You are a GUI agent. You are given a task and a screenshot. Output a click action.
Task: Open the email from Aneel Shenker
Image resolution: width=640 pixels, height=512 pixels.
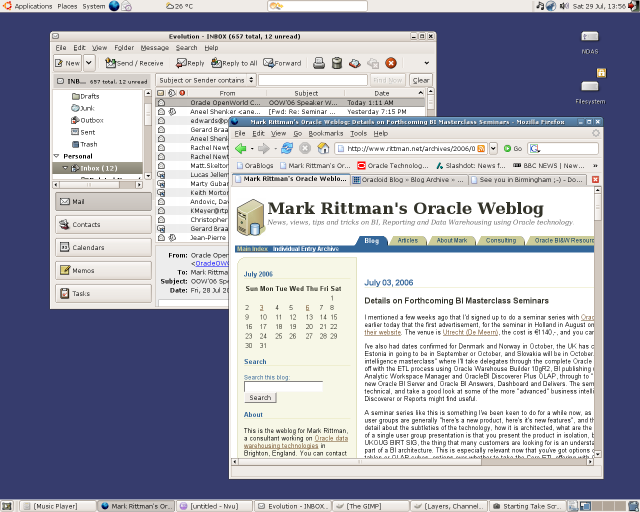291,111
